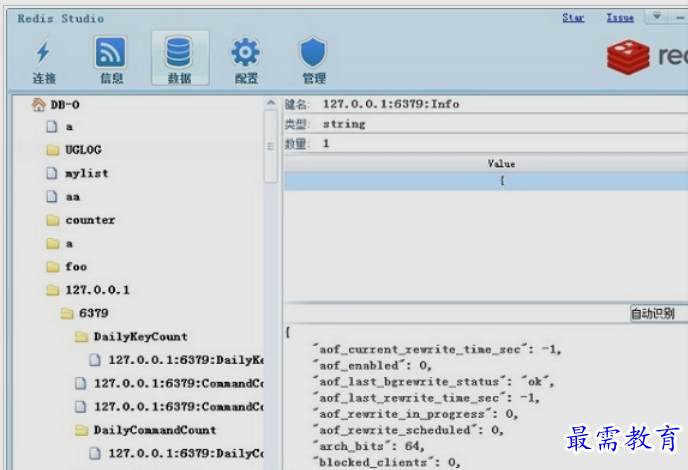The image size is (688, 470).
Task: Click the tree panel scrollbar thumb
Action: coord(271,146)
